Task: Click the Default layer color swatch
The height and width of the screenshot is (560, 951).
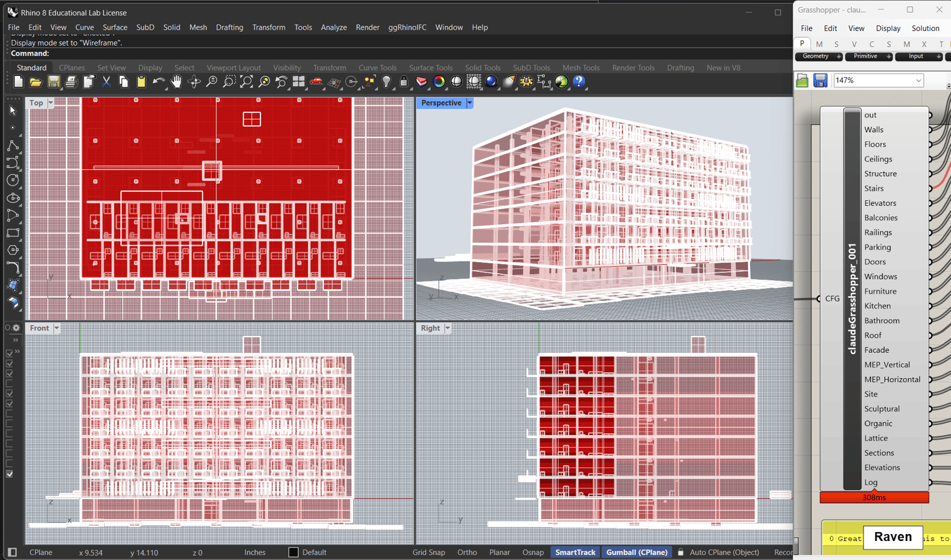Action: click(293, 552)
